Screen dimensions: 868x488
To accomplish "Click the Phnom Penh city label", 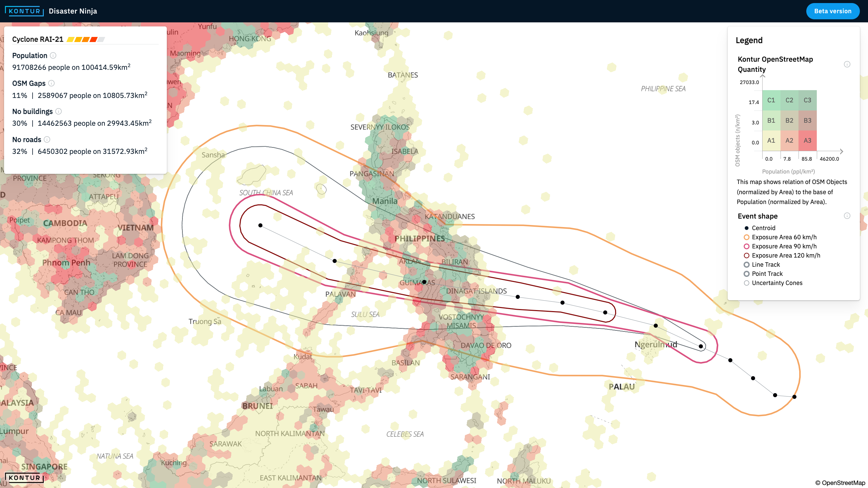I will pyautogui.click(x=66, y=263).
